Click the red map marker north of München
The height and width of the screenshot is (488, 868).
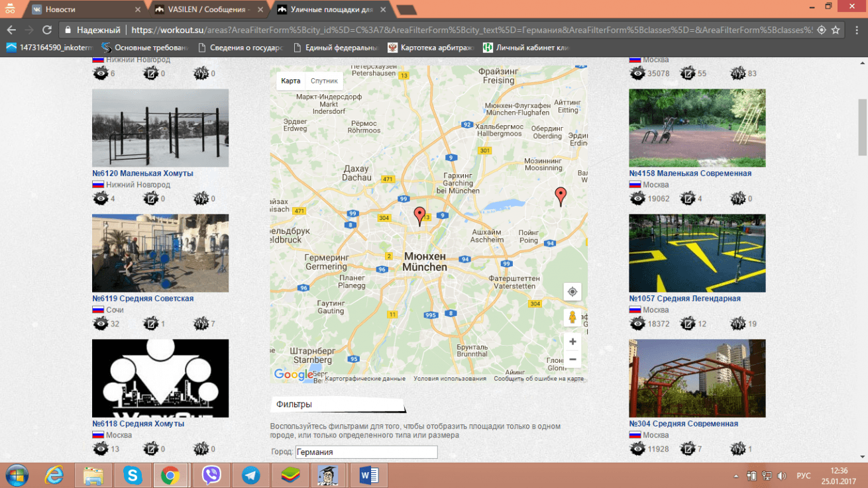[419, 215]
